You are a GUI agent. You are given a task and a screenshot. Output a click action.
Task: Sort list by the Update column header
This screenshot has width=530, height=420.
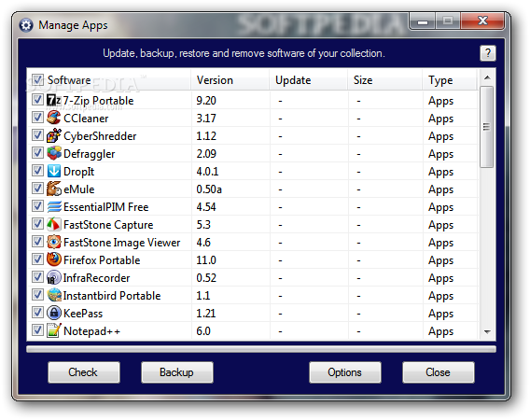pos(309,80)
